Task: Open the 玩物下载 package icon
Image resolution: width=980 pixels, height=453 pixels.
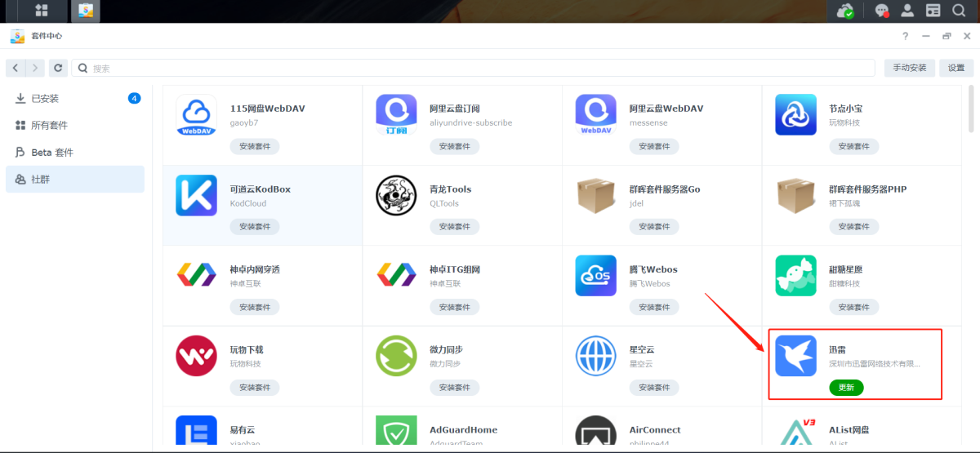Action: coord(196,356)
